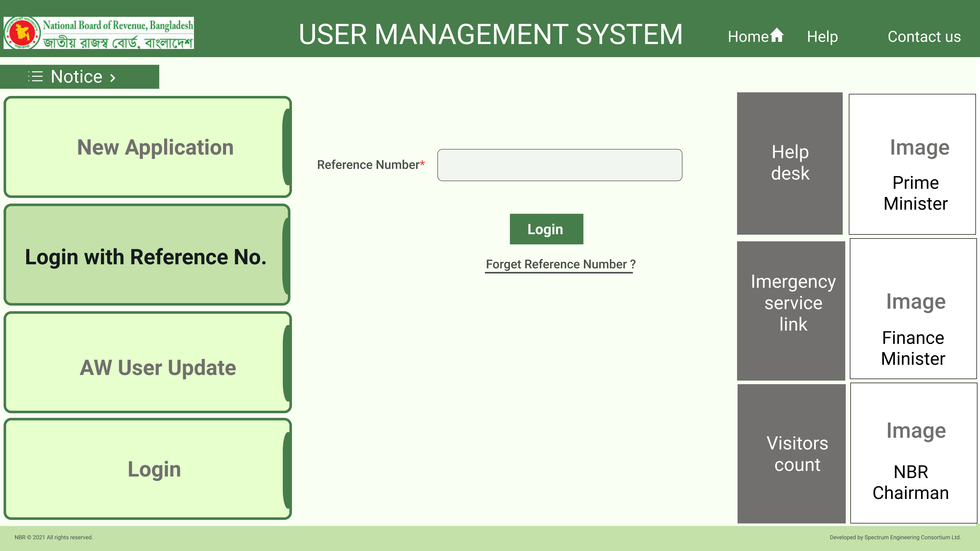This screenshot has height=551, width=980.
Task: Open the Help desk tile
Action: pos(789,163)
